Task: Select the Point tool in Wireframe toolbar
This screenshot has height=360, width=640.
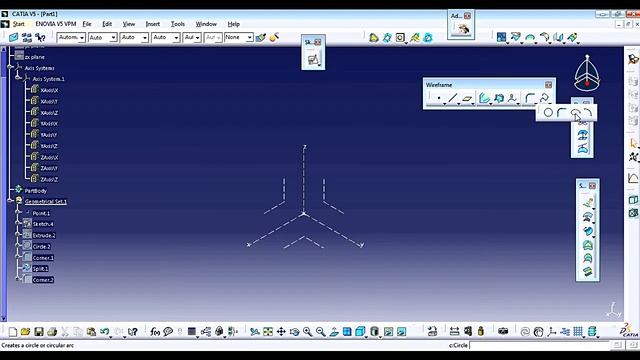Action: tap(438, 98)
